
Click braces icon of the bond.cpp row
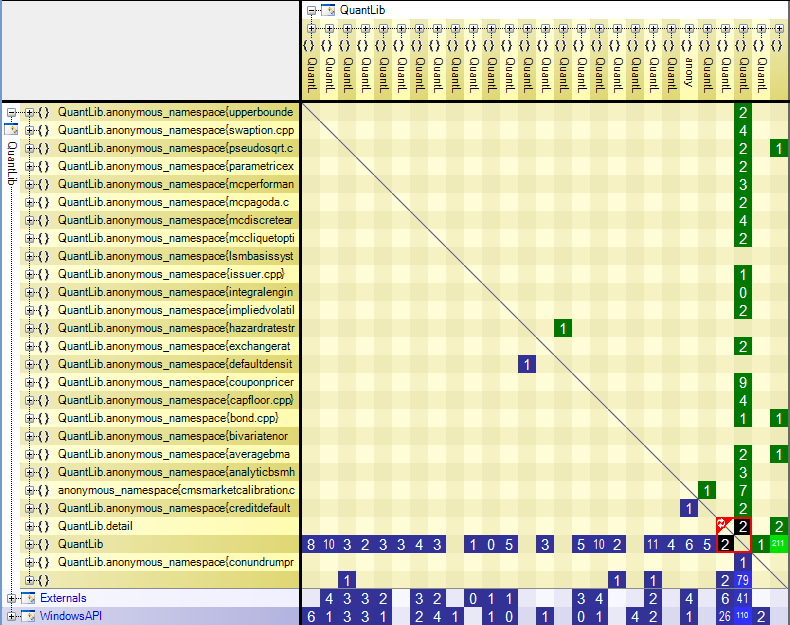(x=44, y=419)
